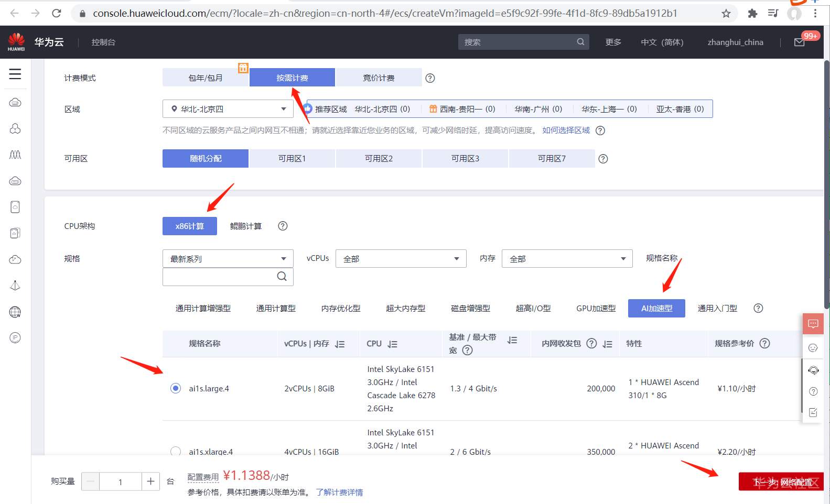830x504 pixels.
Task: Click help icon next to 可用区7
Action: click(603, 159)
